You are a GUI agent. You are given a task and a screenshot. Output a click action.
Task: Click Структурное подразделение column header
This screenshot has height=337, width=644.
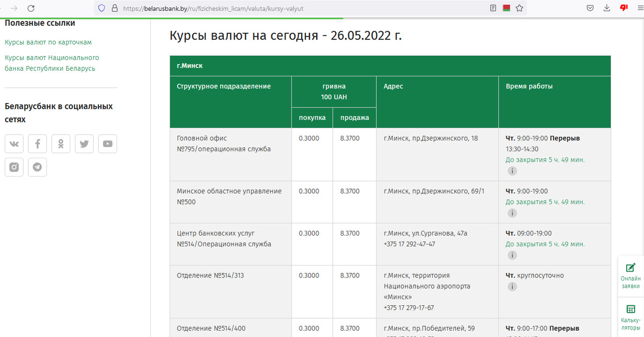231,102
